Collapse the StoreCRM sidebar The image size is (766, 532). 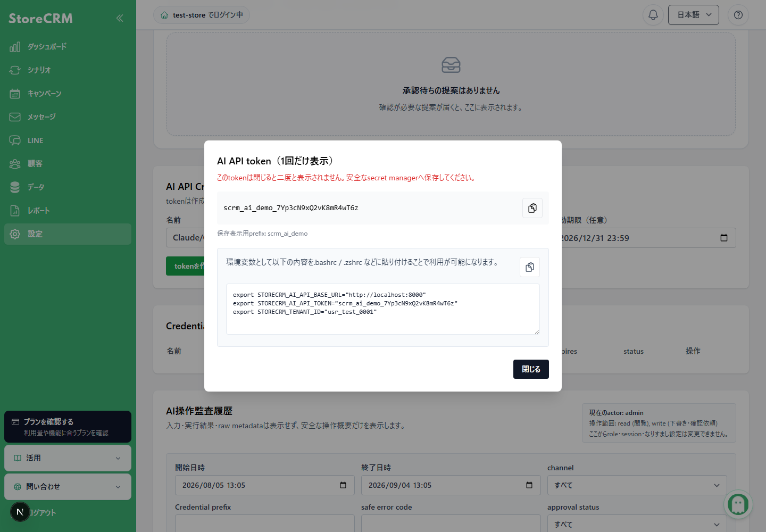[x=120, y=18]
